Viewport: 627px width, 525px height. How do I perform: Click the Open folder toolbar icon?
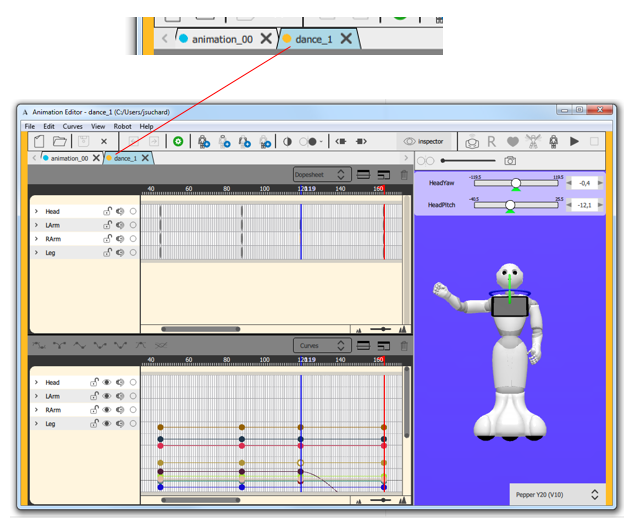coord(60,141)
